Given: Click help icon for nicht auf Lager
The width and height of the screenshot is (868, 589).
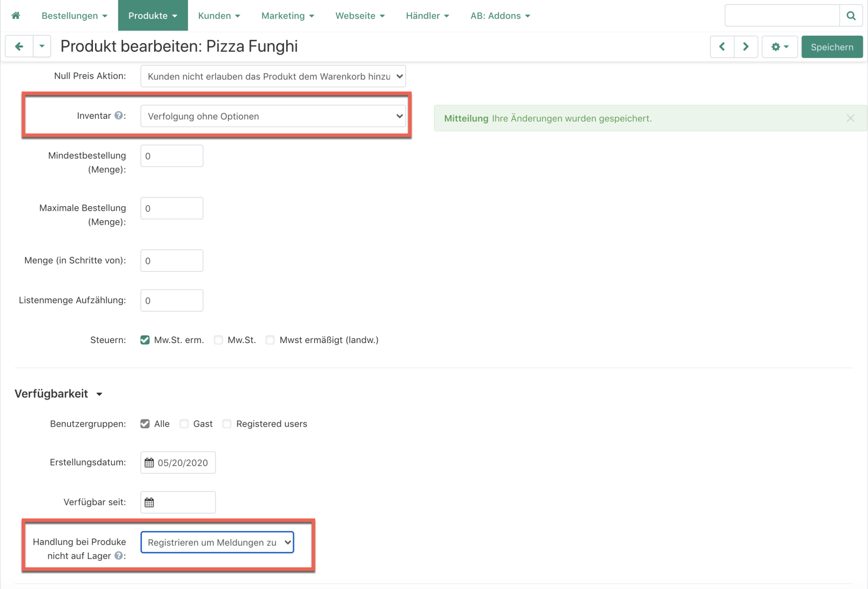Looking at the screenshot, I should 119,555.
